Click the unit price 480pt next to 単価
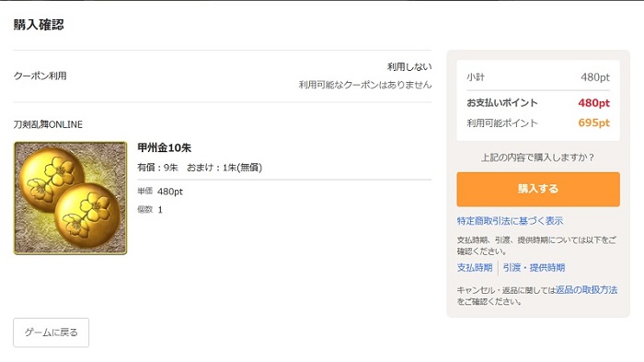Screen dimensions: 644x362 tap(170, 192)
